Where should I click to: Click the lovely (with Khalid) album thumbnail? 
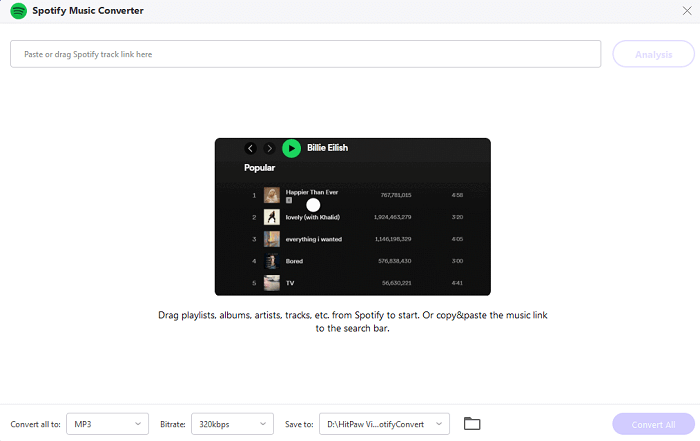pyautogui.click(x=272, y=217)
